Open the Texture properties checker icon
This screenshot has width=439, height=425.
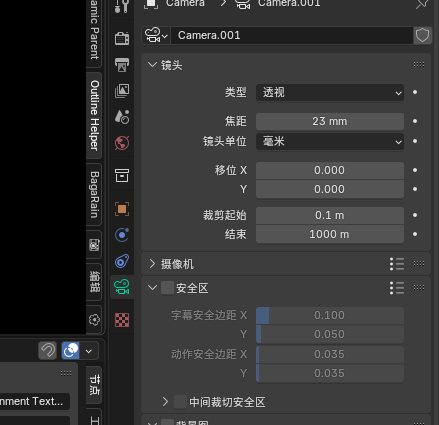tap(122, 320)
